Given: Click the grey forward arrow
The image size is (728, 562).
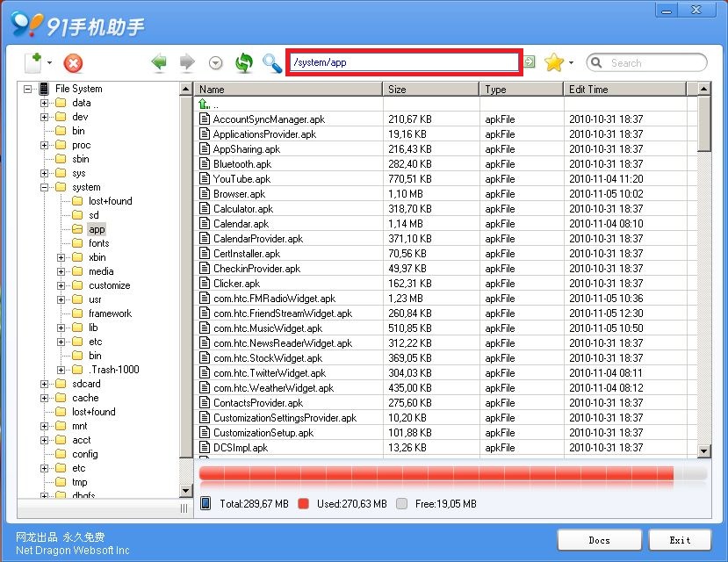Looking at the screenshot, I should pyautogui.click(x=187, y=62).
